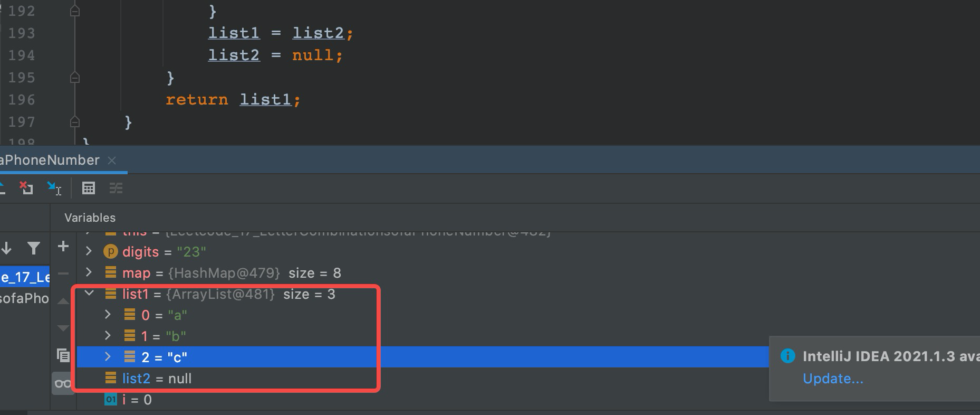Click the minus icon to remove a watch
This screenshot has height=415, width=980.
[x=63, y=273]
